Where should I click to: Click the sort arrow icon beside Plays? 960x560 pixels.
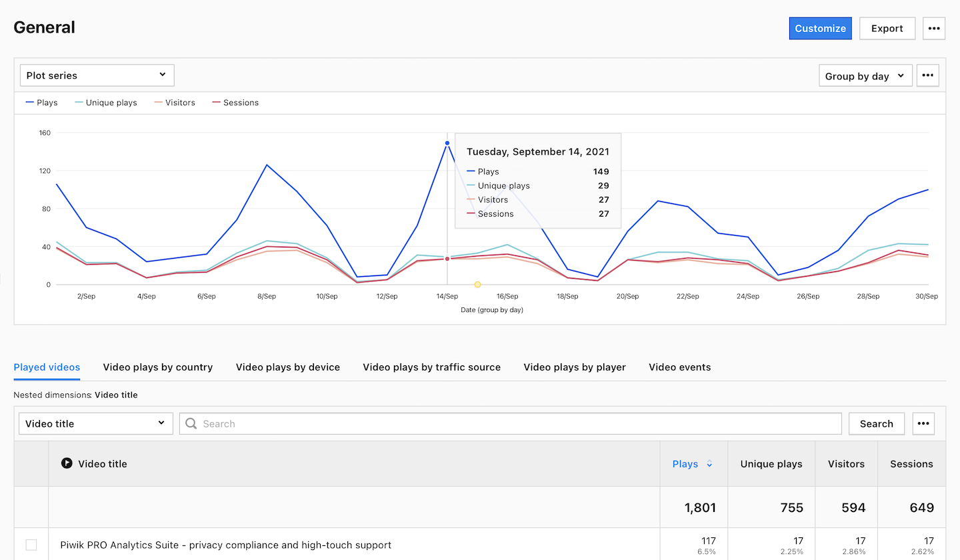coord(709,464)
